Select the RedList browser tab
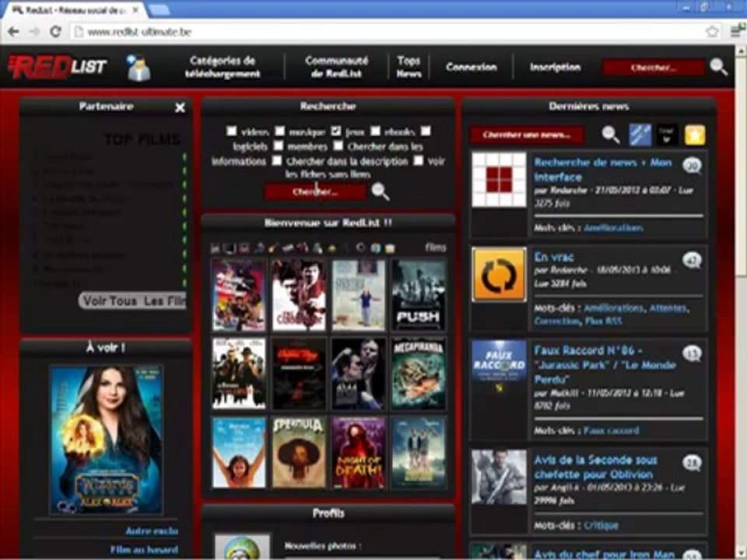This screenshot has width=747, height=560. 74,10
